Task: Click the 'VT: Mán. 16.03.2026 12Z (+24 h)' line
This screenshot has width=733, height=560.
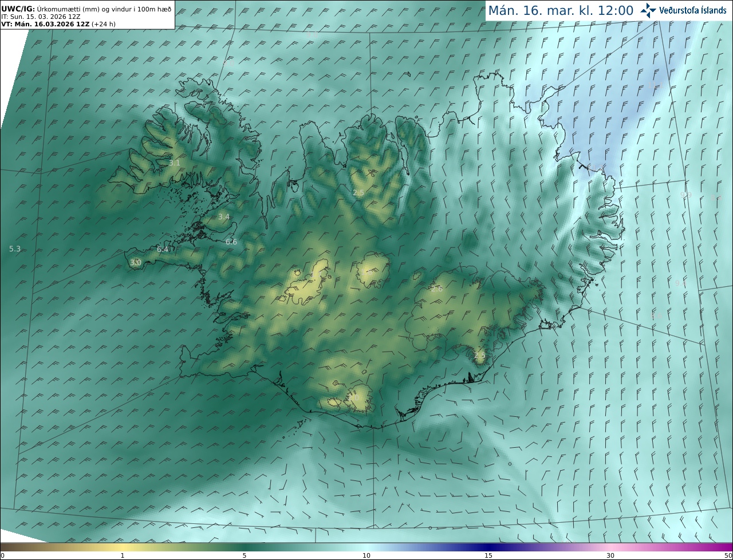Action: pyautogui.click(x=58, y=25)
